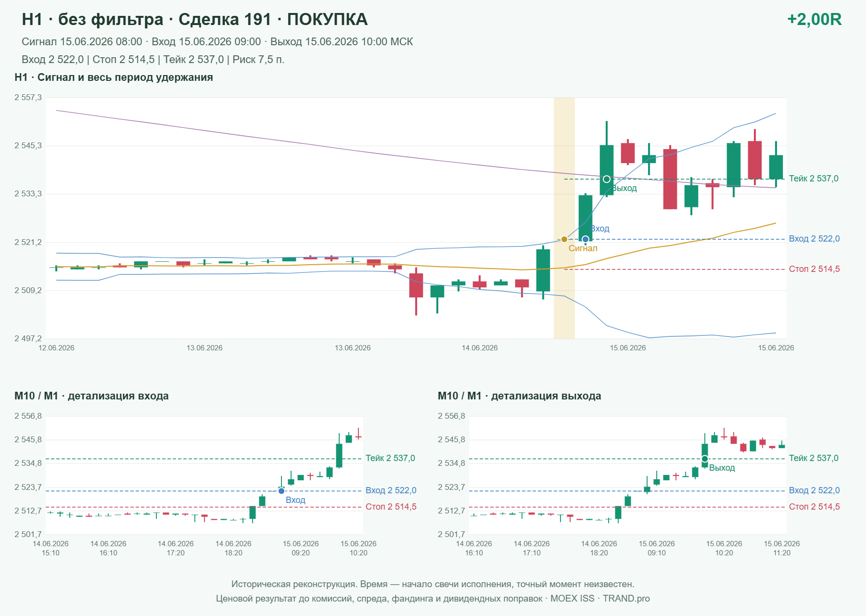Click the '2 556,8' axis label in entry detail chart
Viewport: 866px width, 616px height.
[x=28, y=416]
